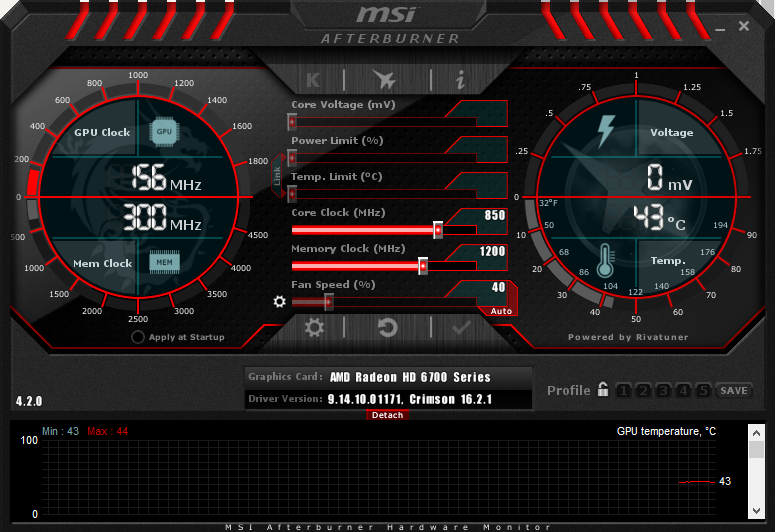Minimize the Afterburner window
775x532 pixels.
coord(720,29)
